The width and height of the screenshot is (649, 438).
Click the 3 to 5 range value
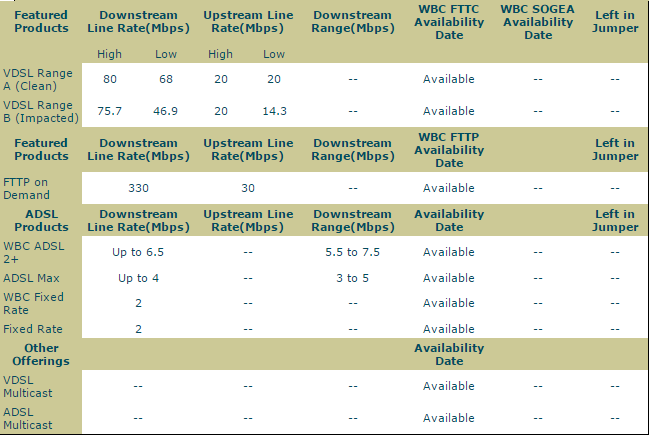point(352,278)
